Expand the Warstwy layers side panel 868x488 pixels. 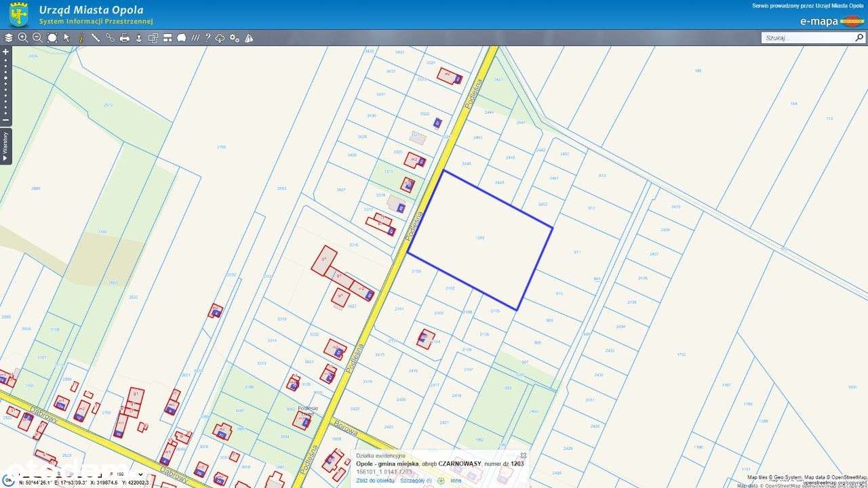tap(5, 146)
